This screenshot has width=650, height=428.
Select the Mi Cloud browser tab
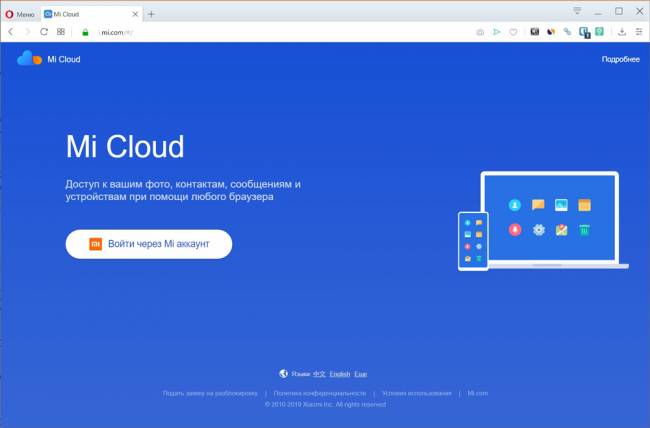click(x=91, y=14)
